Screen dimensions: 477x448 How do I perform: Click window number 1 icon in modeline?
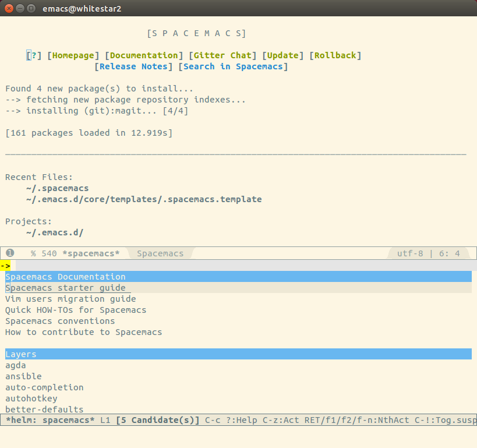point(10,253)
